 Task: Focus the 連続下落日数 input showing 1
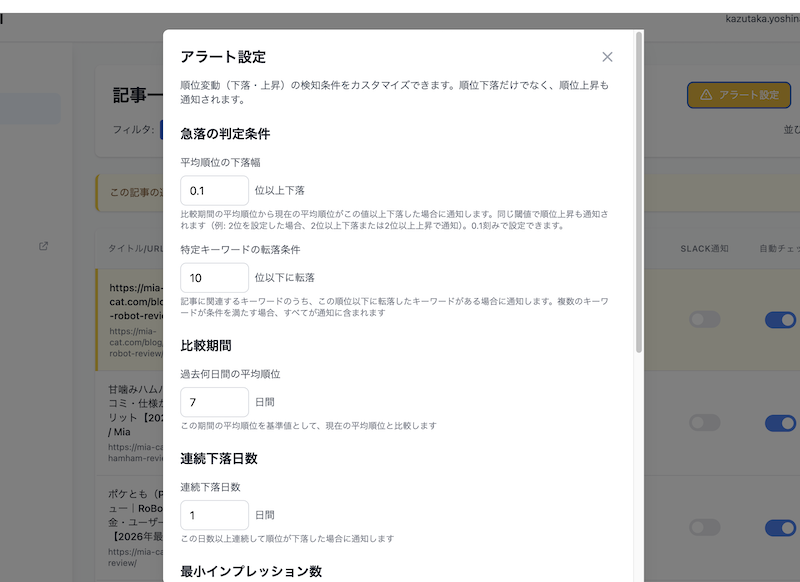tap(214, 515)
